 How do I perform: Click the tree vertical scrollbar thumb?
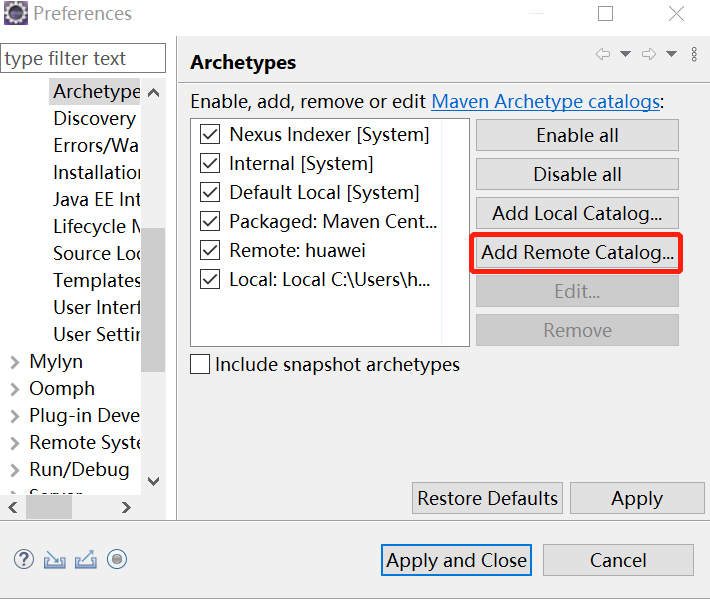153,300
